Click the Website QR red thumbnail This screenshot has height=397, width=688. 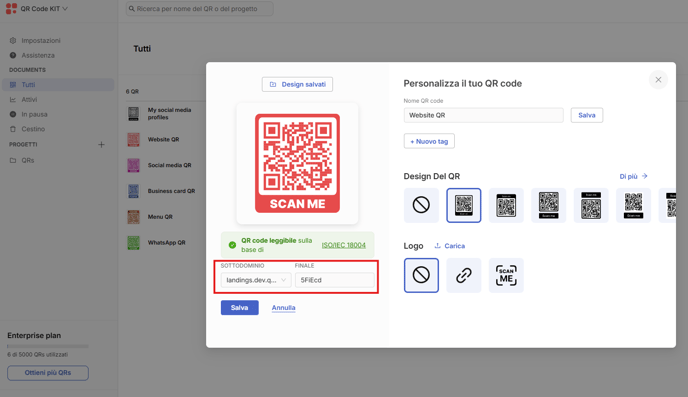(133, 139)
